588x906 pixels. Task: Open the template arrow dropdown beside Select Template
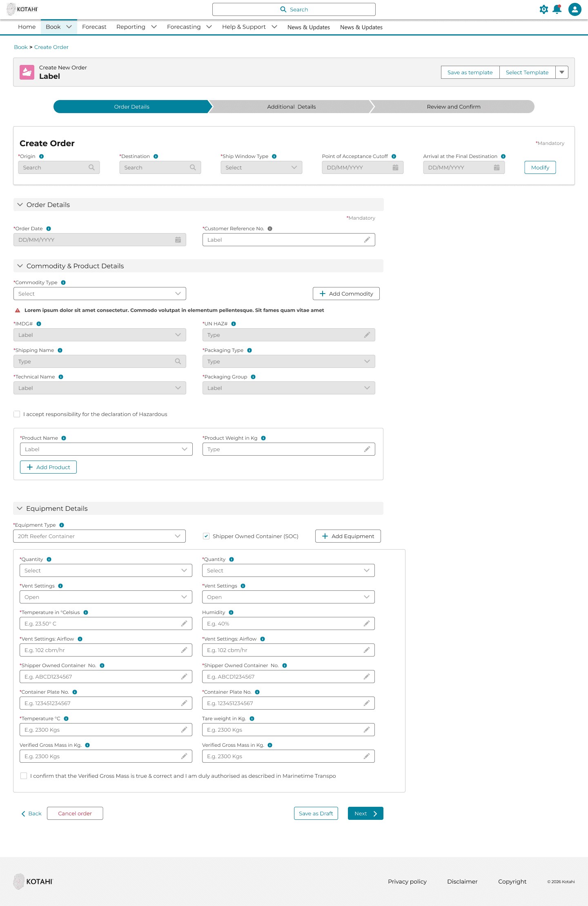click(562, 72)
